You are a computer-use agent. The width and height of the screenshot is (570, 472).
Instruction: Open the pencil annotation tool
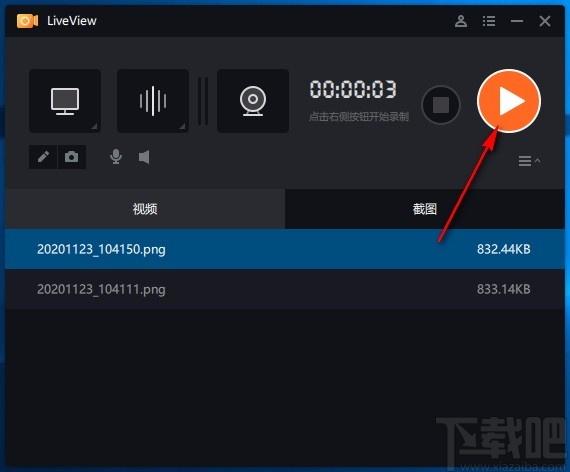(43, 157)
